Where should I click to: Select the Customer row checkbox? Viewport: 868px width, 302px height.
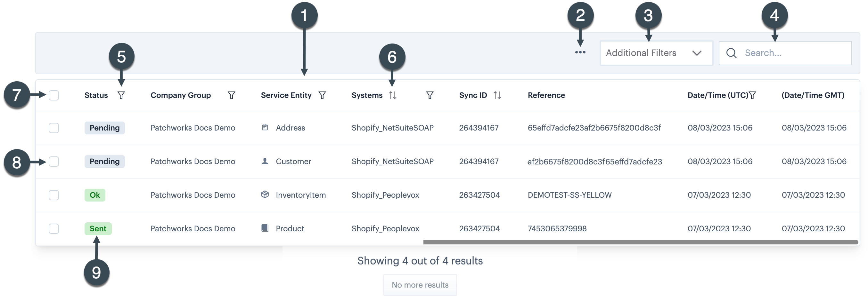tap(54, 162)
